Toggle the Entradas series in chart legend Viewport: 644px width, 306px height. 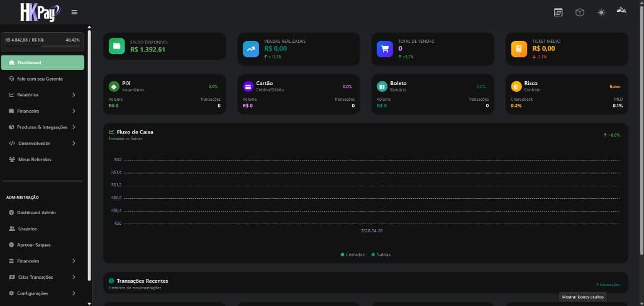click(x=353, y=254)
